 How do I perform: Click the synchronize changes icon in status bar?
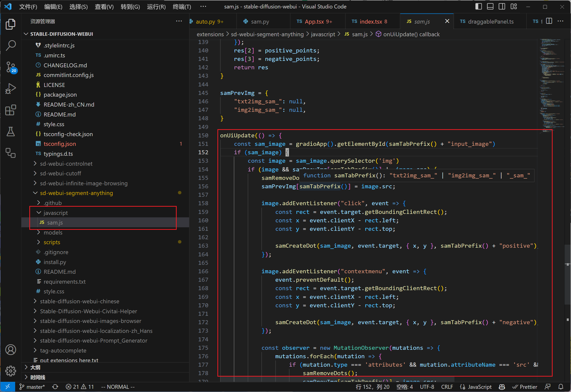pyautogui.click(x=55, y=387)
